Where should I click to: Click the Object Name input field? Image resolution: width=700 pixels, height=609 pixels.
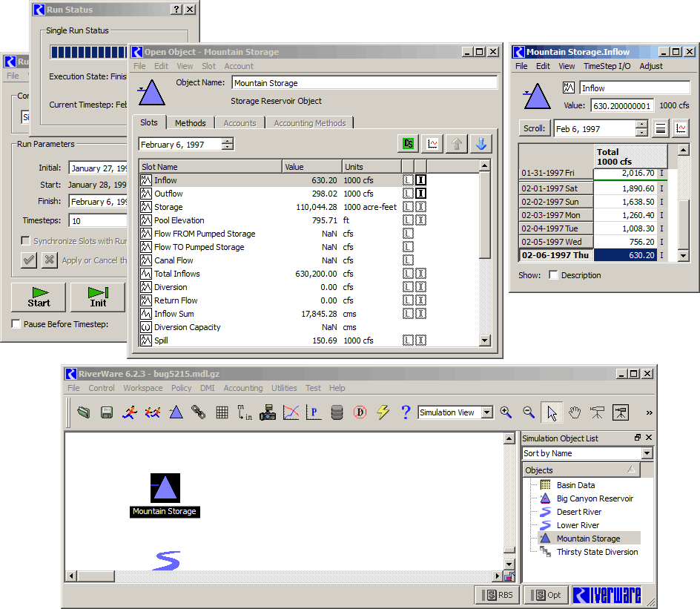pyautogui.click(x=364, y=82)
